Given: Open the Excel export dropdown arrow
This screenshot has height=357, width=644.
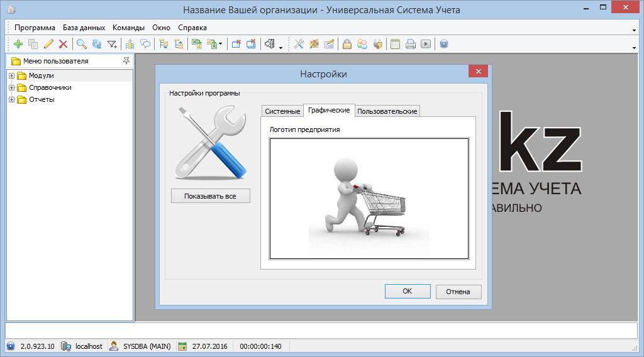Looking at the screenshot, I should [x=221, y=45].
